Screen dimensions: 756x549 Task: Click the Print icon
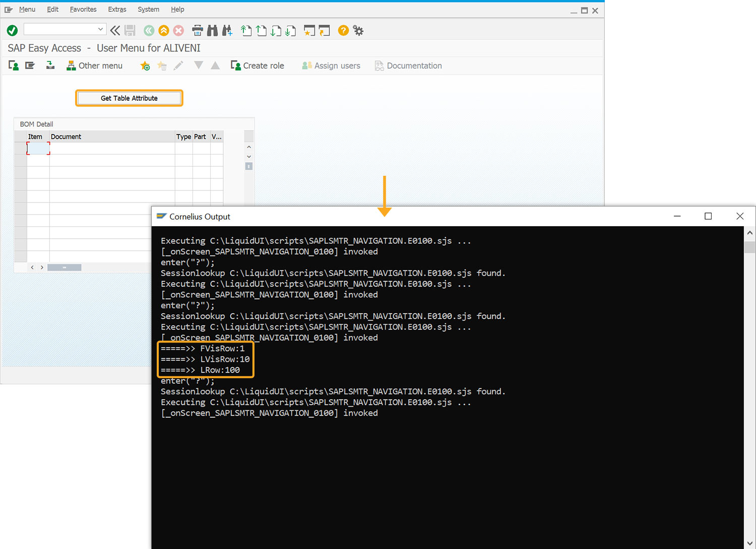198,31
